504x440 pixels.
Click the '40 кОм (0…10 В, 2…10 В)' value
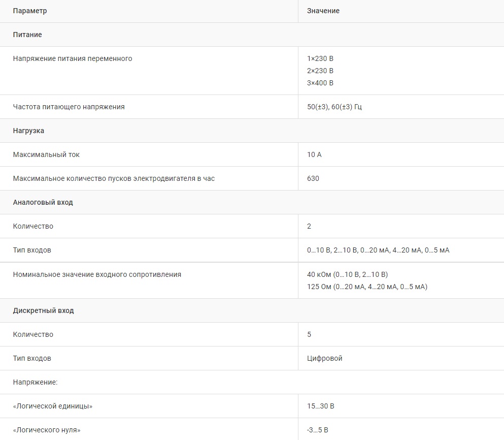tap(347, 274)
